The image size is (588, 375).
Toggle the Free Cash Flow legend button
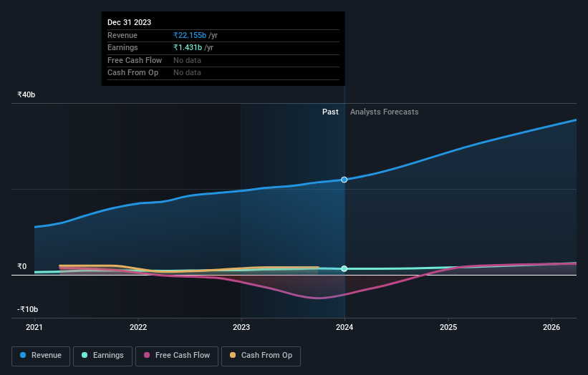point(177,356)
